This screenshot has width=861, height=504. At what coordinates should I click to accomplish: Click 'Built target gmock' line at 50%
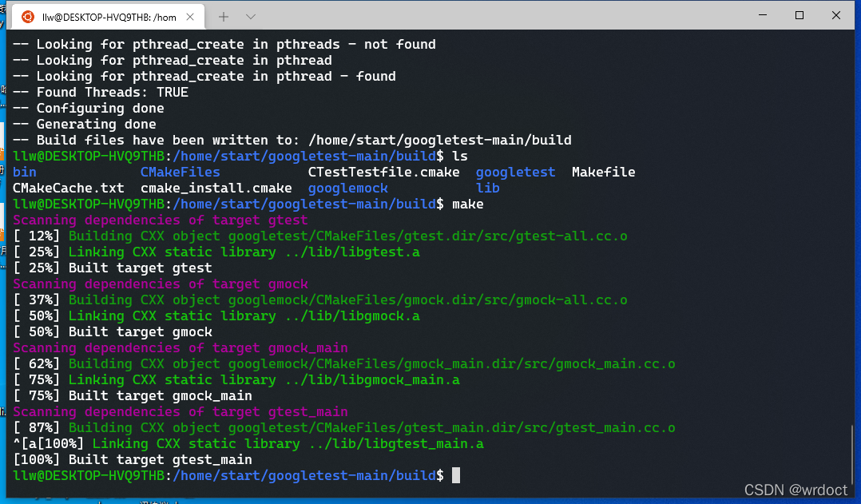click(x=113, y=331)
